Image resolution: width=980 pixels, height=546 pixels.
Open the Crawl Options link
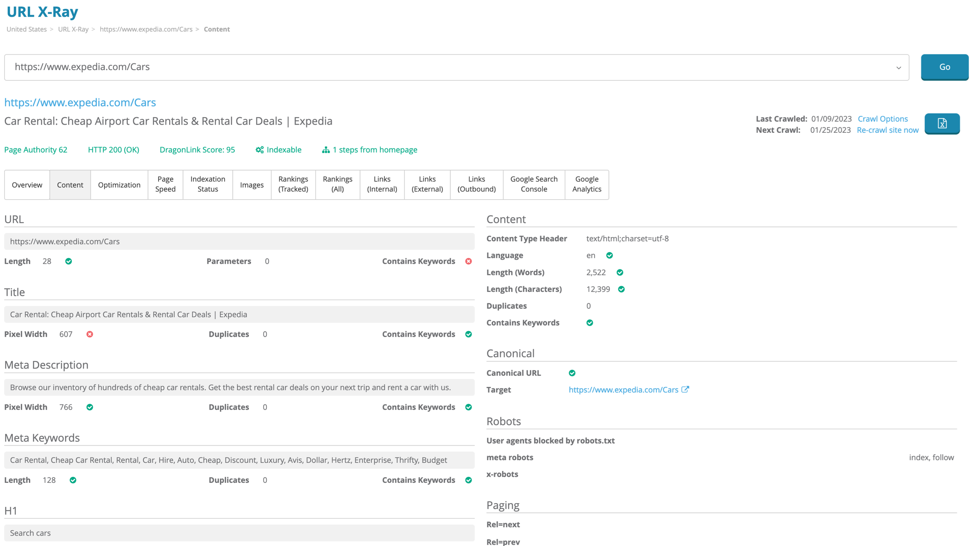click(x=882, y=119)
